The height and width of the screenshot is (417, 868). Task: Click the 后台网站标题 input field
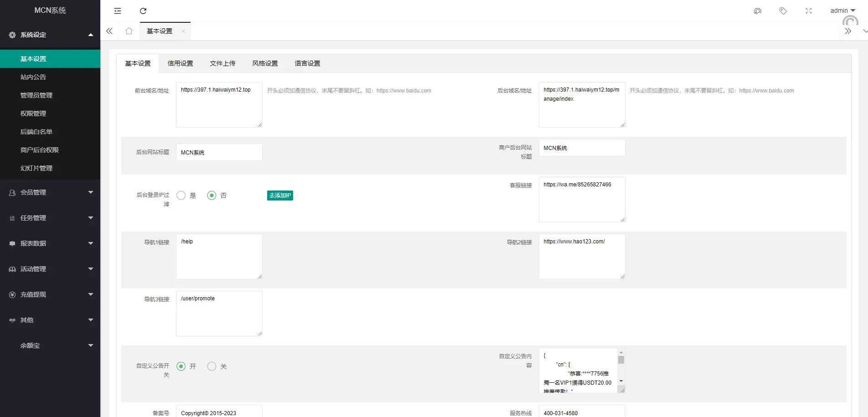click(x=219, y=152)
